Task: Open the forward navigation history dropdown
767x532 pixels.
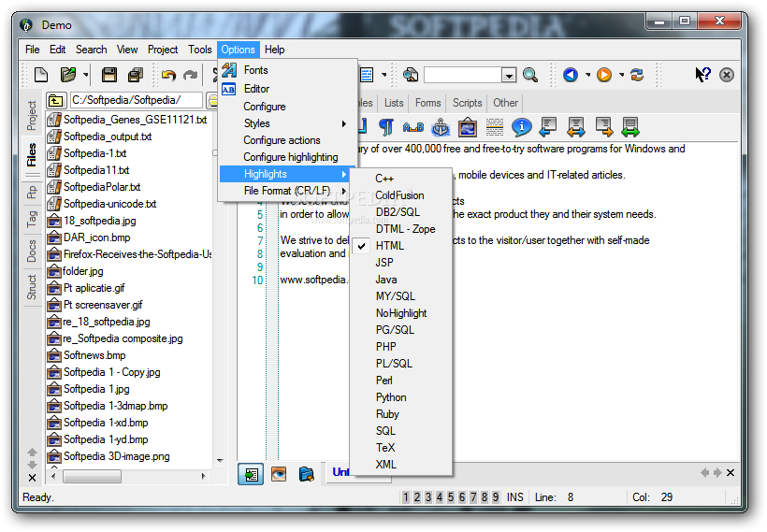Action: (x=621, y=75)
